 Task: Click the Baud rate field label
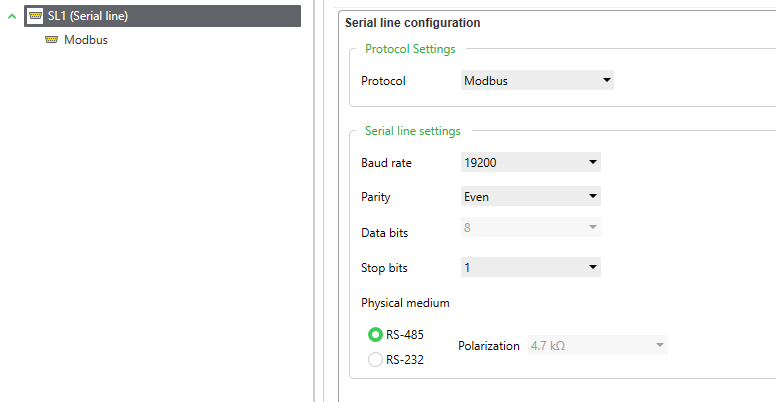pyautogui.click(x=386, y=163)
